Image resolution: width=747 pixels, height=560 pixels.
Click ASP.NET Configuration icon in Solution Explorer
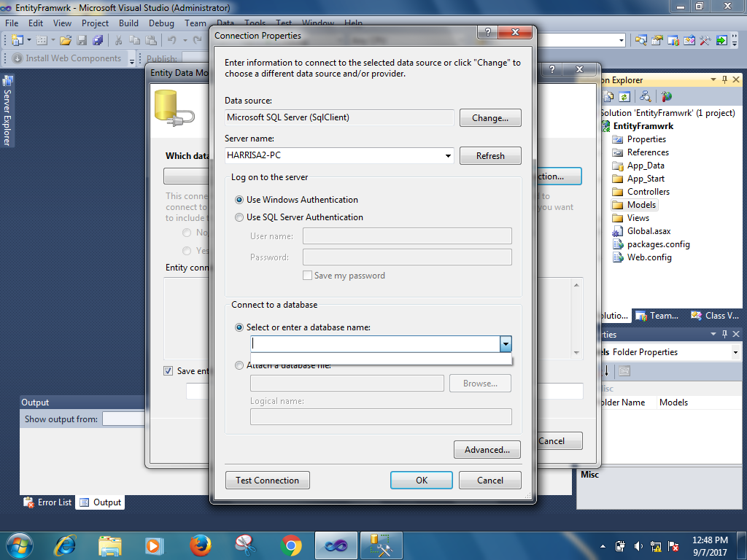click(x=667, y=97)
